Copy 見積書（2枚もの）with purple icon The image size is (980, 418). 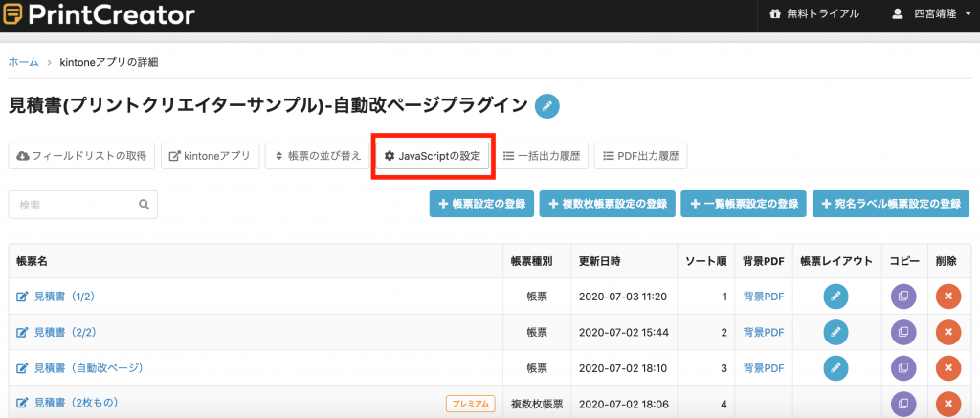[903, 404]
